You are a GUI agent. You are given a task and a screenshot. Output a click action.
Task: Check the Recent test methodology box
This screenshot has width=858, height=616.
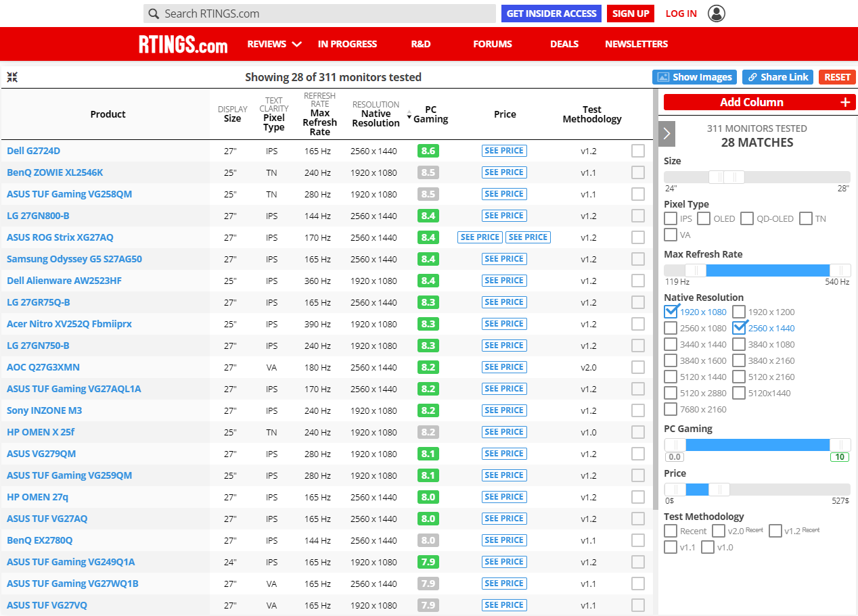(671, 531)
